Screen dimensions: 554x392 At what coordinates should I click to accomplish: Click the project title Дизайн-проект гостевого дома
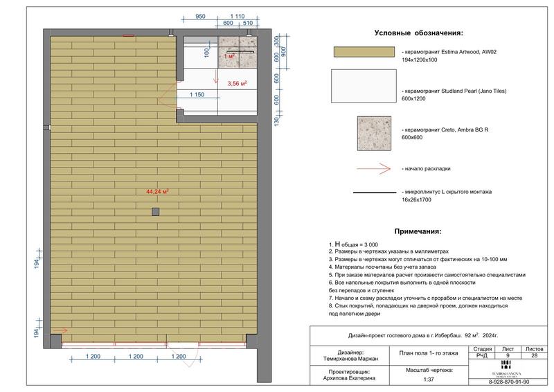(423, 336)
